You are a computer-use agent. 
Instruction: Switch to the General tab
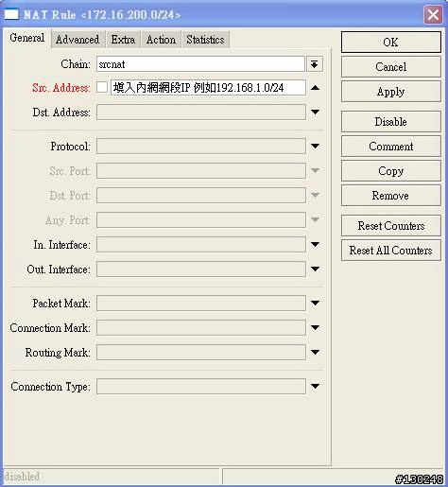pos(27,38)
